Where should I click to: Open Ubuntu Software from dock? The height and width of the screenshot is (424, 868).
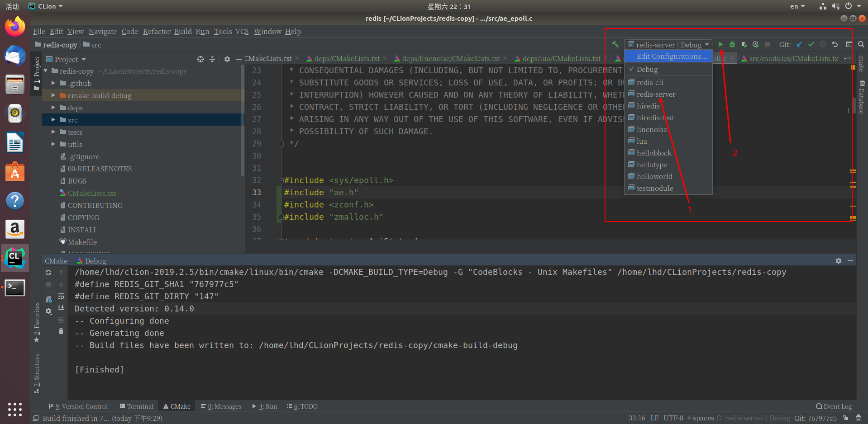coord(15,172)
